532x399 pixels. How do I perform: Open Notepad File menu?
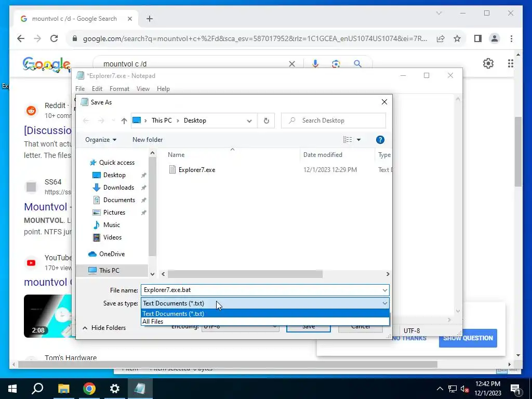(80, 89)
